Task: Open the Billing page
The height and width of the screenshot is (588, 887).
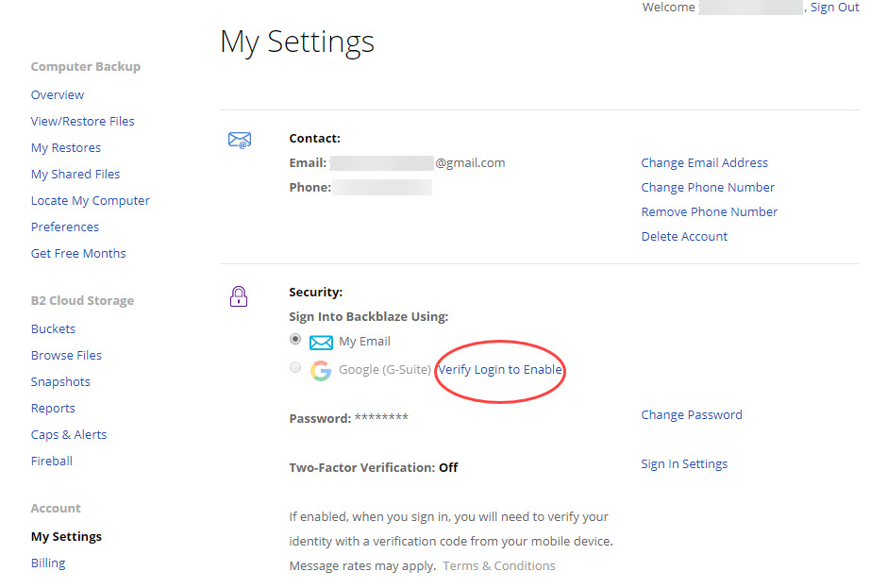Action: (x=48, y=563)
